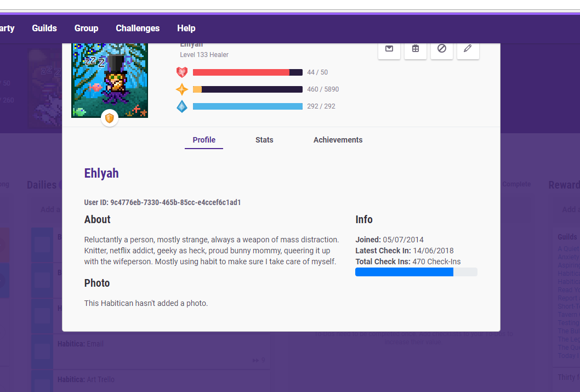Image resolution: width=580 pixels, height=392 pixels.
Task: Click the blue check-ins progress bar
Action: coord(416,272)
